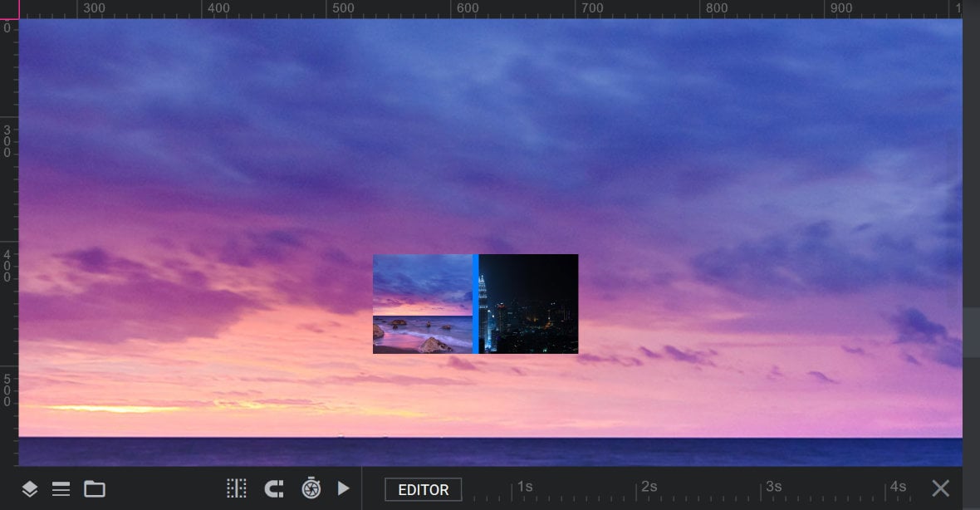Click the stopwatch timer icon
The height and width of the screenshot is (510, 980).
311,488
